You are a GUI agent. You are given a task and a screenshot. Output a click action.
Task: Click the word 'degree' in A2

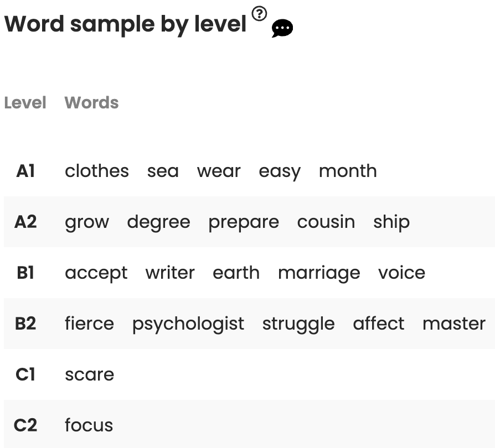tap(158, 222)
